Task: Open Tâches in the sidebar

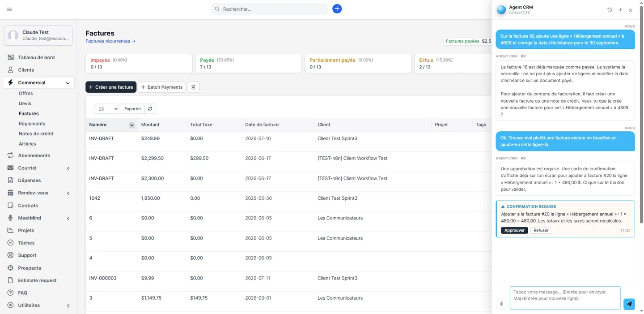Action: 26,243
